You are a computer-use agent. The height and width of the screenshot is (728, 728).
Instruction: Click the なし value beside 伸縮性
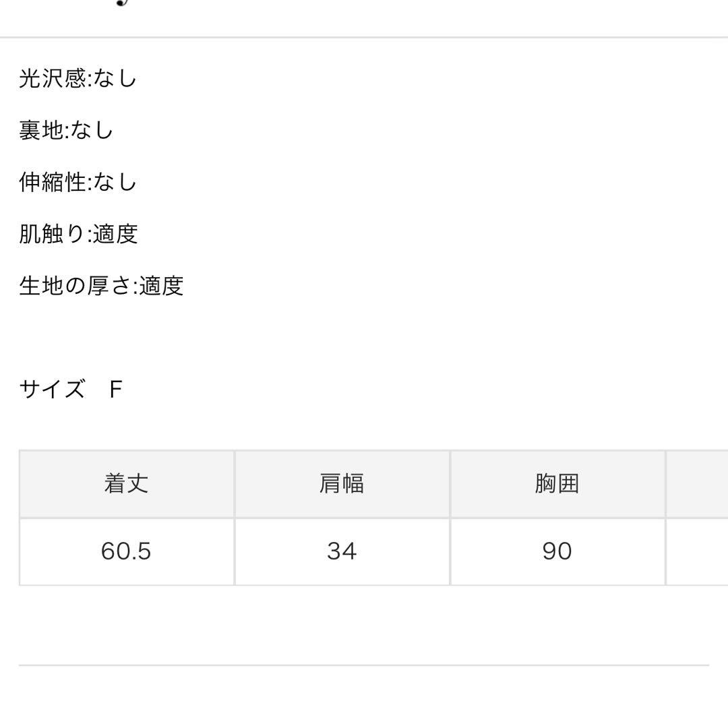(115, 183)
